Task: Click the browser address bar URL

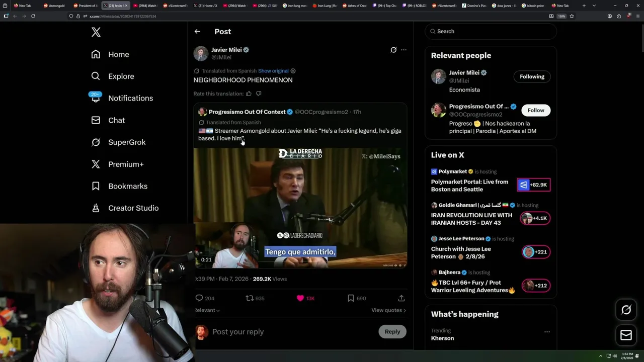Action: click(123, 16)
